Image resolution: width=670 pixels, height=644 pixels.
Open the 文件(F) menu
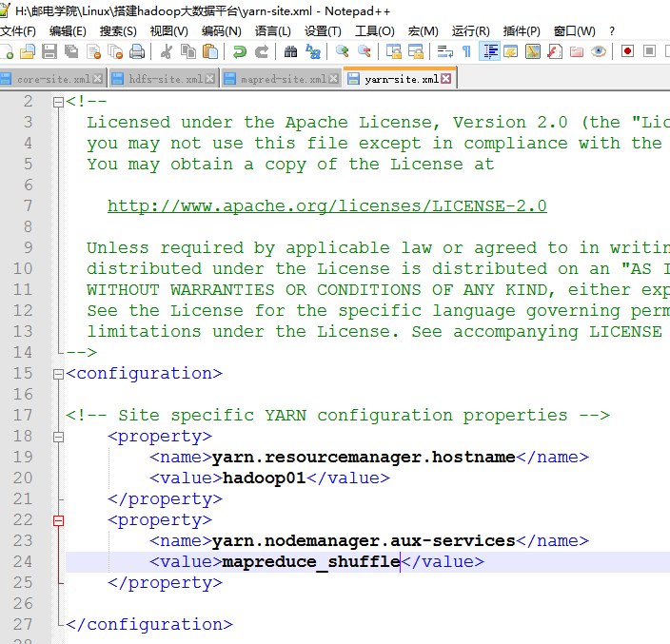tap(18, 31)
